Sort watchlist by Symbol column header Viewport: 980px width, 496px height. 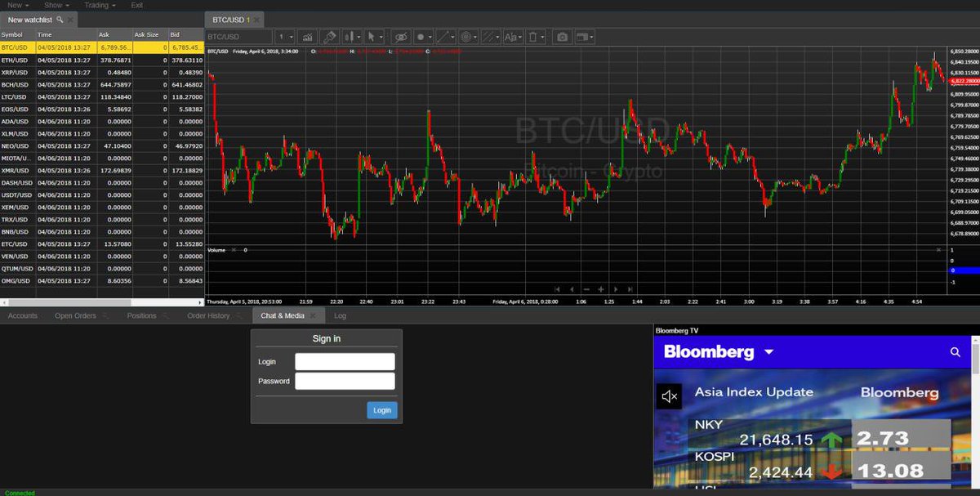pyautogui.click(x=17, y=35)
